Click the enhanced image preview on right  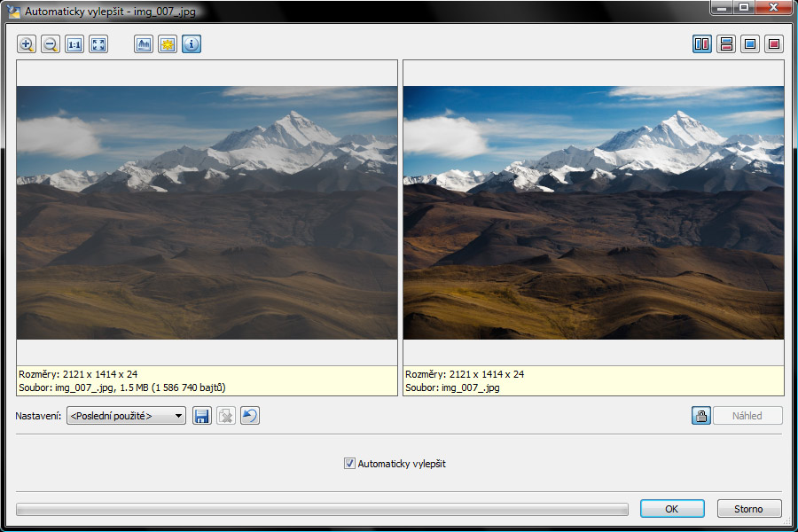pos(593,212)
